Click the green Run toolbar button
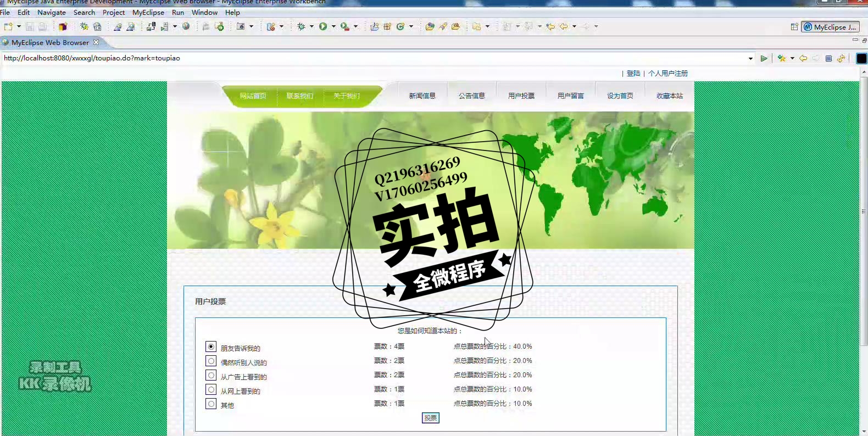Viewport: 868px width, 436px height. click(323, 26)
